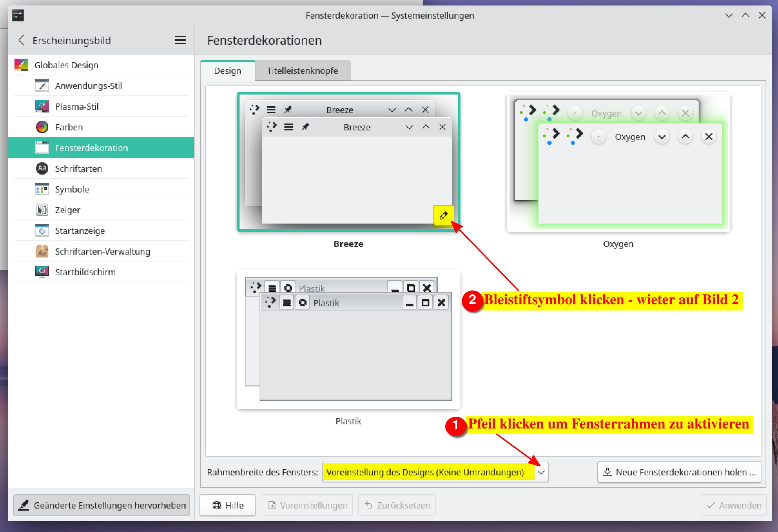The height and width of the screenshot is (532, 778).
Task: Click the Anwendungs-Stil icon
Action: tap(42, 86)
